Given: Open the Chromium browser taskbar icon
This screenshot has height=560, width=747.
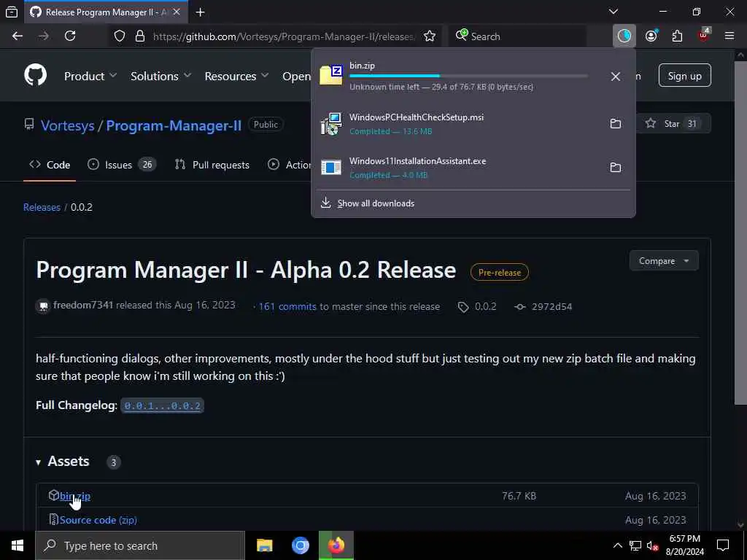Looking at the screenshot, I should pyautogui.click(x=300, y=545).
